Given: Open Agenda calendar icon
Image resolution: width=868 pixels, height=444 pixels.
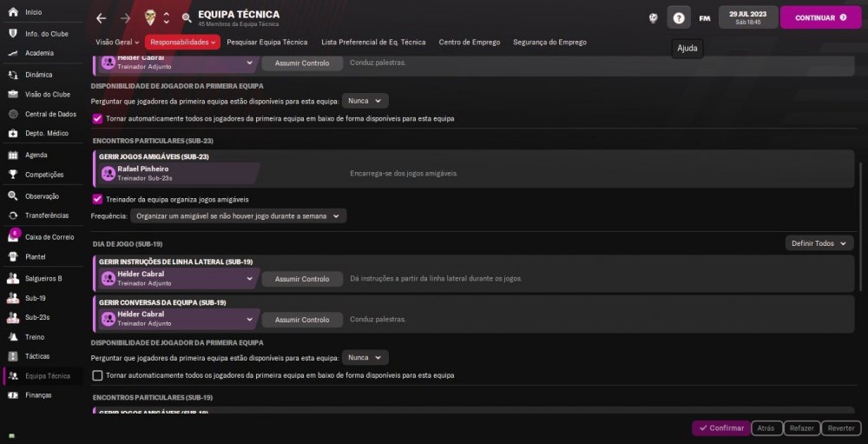Looking at the screenshot, I should point(13,156).
